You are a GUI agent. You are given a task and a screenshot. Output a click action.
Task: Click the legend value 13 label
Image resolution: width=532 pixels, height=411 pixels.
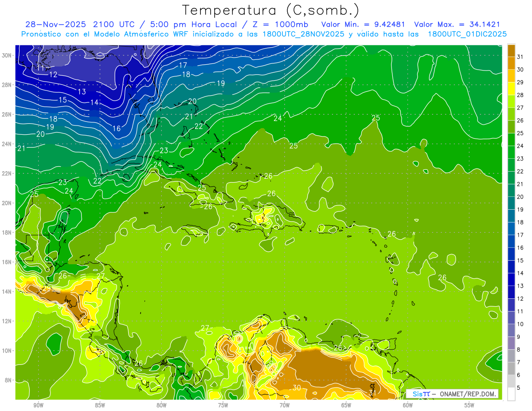520,286
